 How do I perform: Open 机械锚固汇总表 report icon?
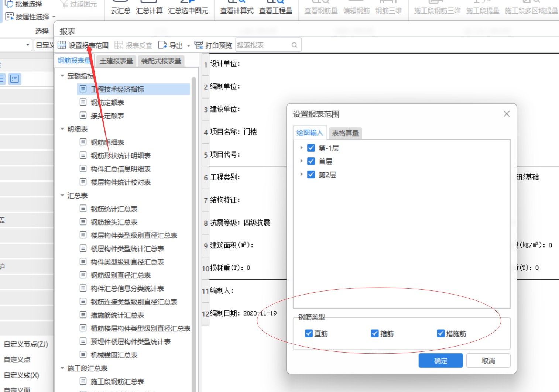click(x=83, y=354)
